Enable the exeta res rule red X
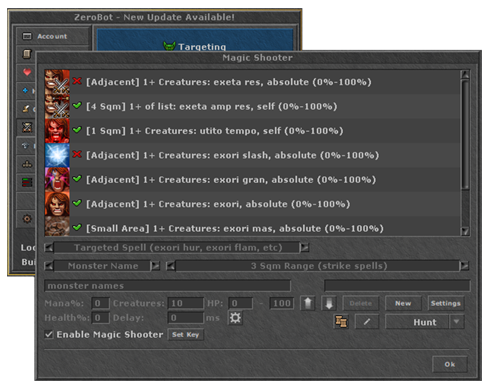 click(77, 81)
